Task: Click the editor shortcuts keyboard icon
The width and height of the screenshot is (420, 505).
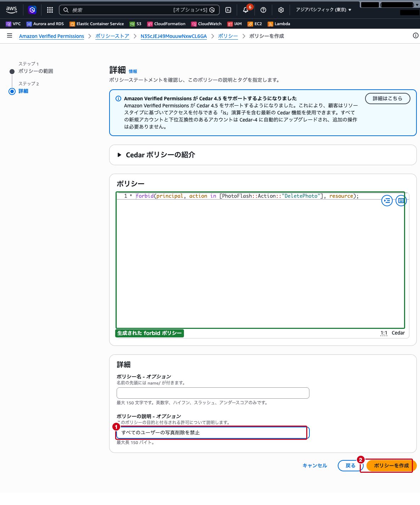Action: coord(401,201)
